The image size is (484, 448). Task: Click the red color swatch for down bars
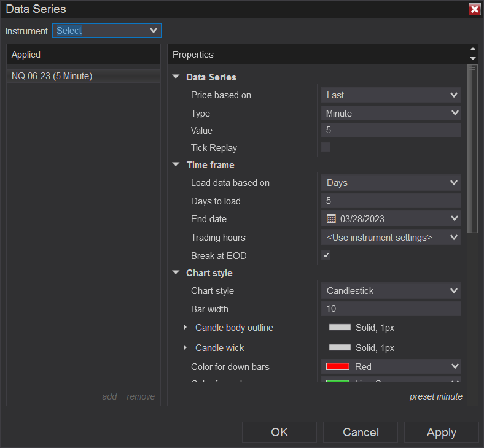tap(338, 367)
